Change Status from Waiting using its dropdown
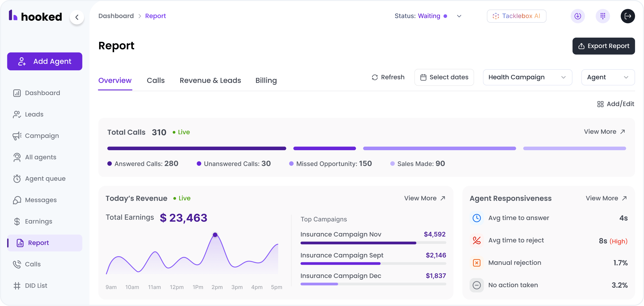Screen dimensions: 644x306 459,16
